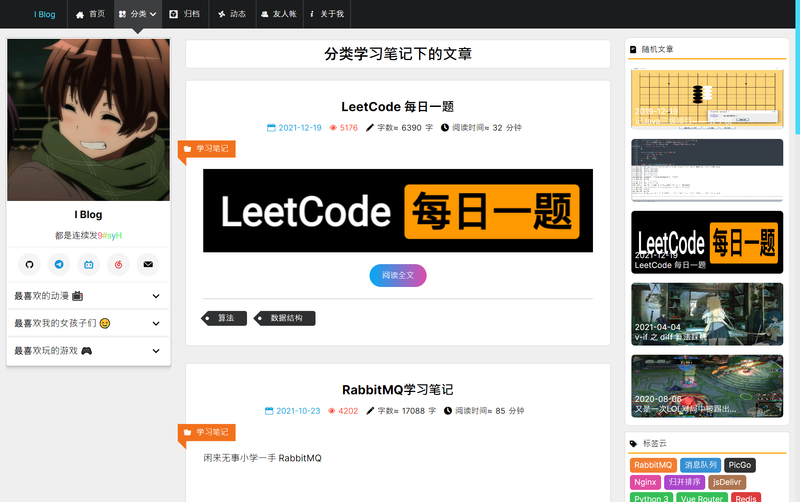Open LeetCode 每日一题 random article thumbnail
This screenshot has width=800, height=502.
point(707,242)
